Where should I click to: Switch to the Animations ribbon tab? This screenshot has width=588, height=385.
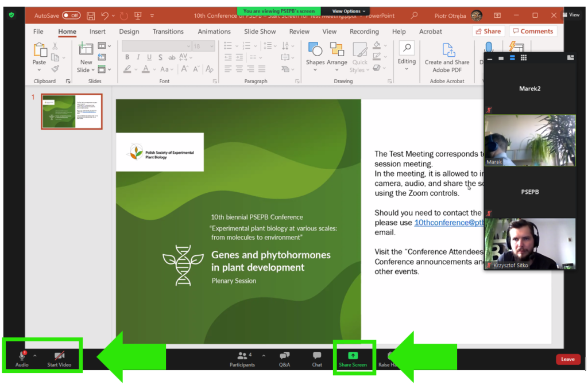pos(214,32)
